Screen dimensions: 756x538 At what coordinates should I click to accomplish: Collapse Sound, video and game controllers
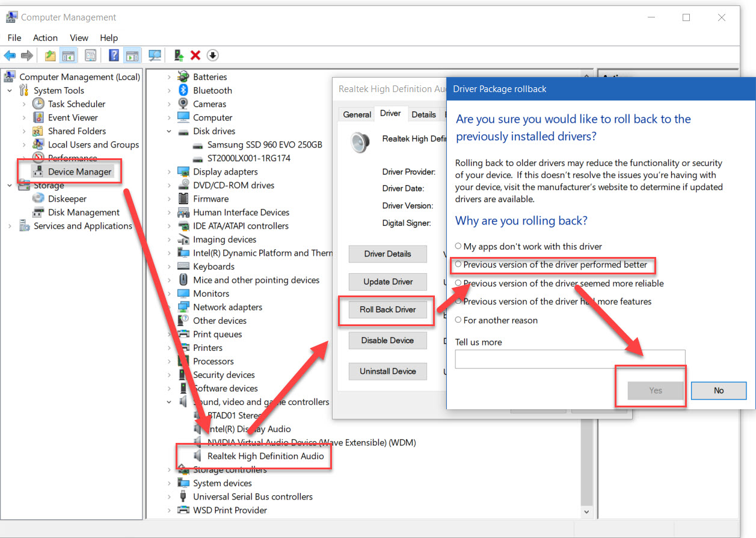[x=169, y=402]
